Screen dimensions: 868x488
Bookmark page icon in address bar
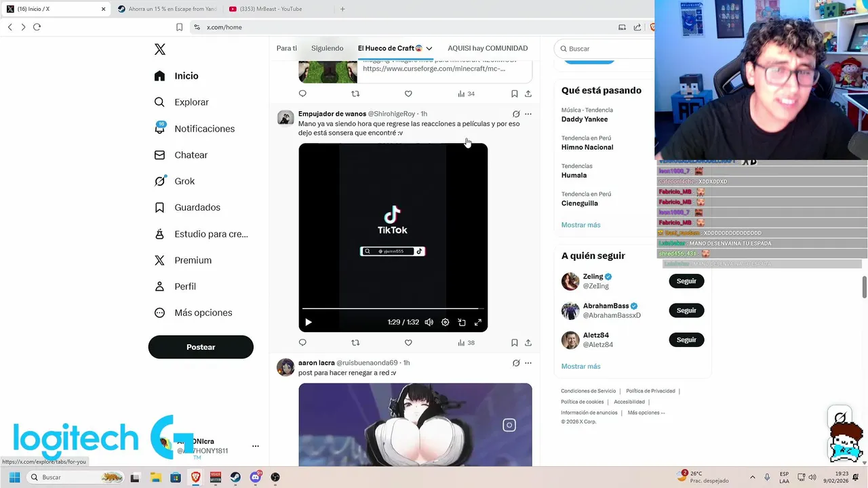(179, 27)
